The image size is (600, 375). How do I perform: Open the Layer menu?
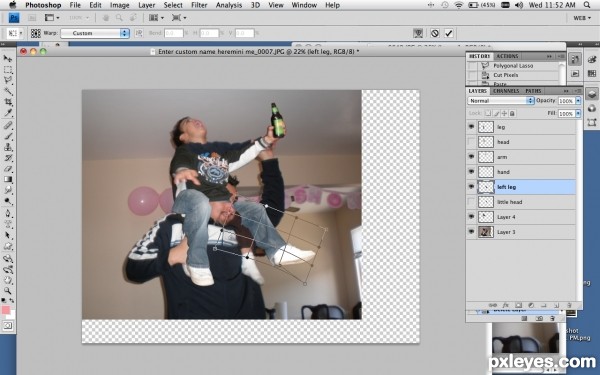[147, 5]
